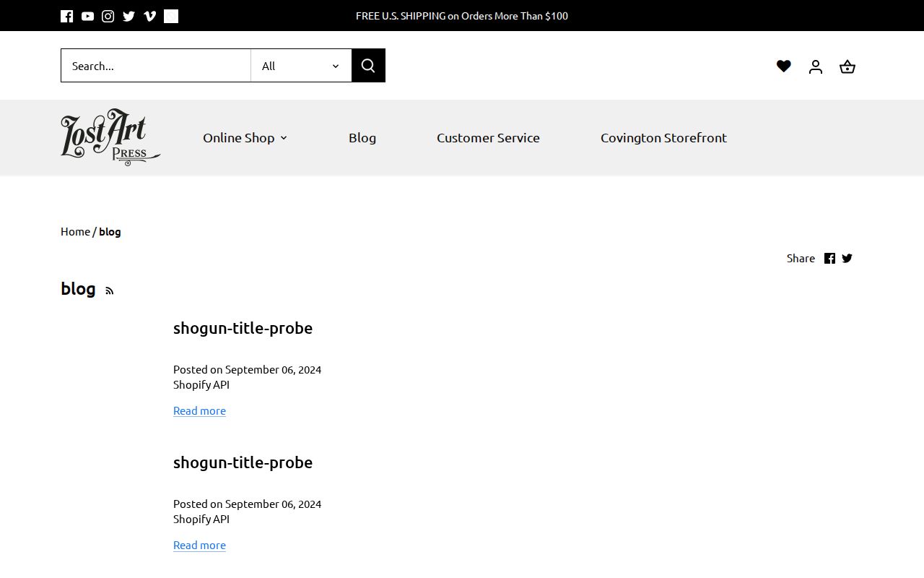Share the blog page on Twitter
This screenshot has height=578, width=924.
click(x=847, y=258)
